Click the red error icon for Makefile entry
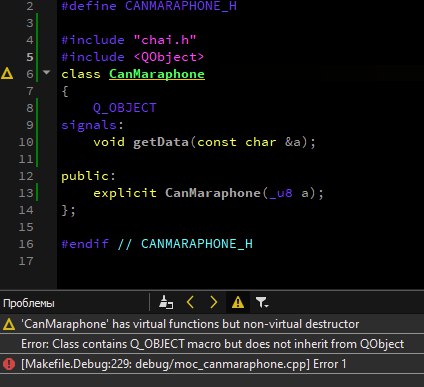The image size is (424, 387). pos(9,364)
